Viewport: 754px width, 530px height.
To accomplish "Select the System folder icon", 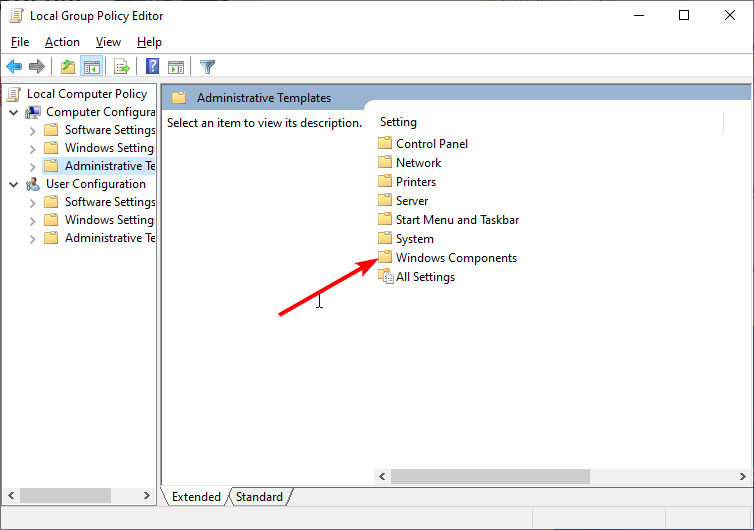I will (385, 238).
